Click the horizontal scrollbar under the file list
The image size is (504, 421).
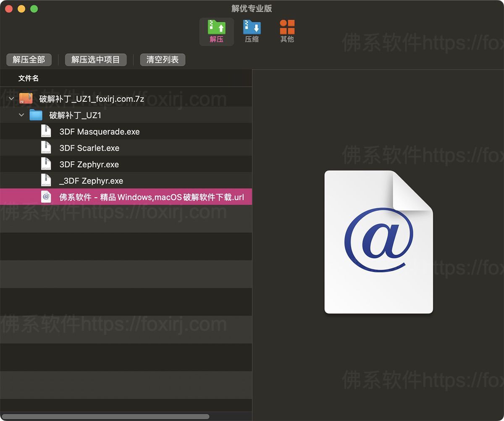click(x=105, y=417)
